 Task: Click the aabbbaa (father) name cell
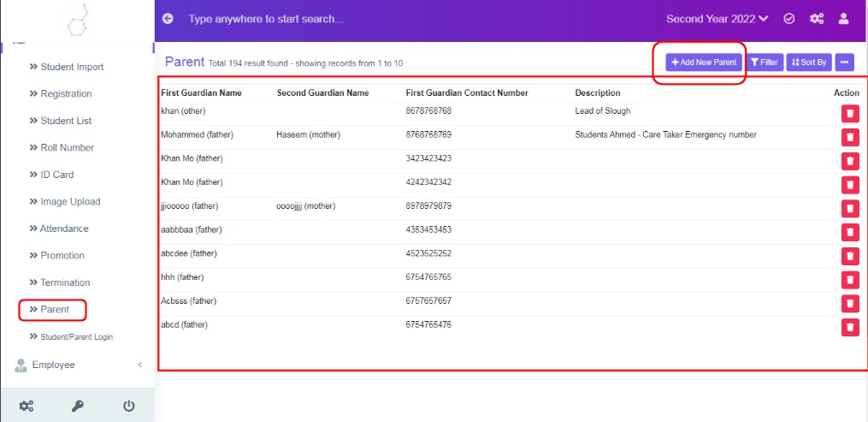pyautogui.click(x=192, y=229)
